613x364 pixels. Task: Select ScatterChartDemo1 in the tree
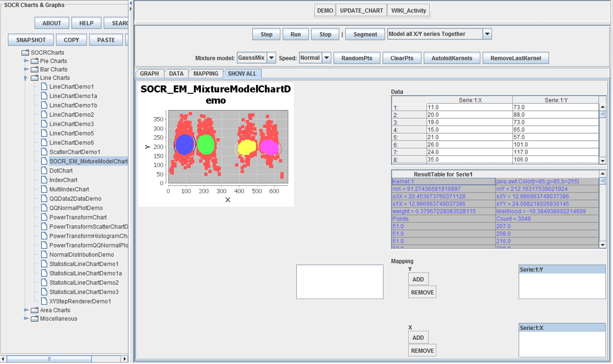click(74, 152)
